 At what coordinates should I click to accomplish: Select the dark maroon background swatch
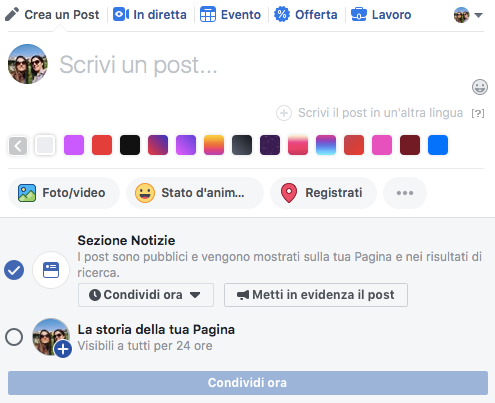pyautogui.click(x=410, y=145)
